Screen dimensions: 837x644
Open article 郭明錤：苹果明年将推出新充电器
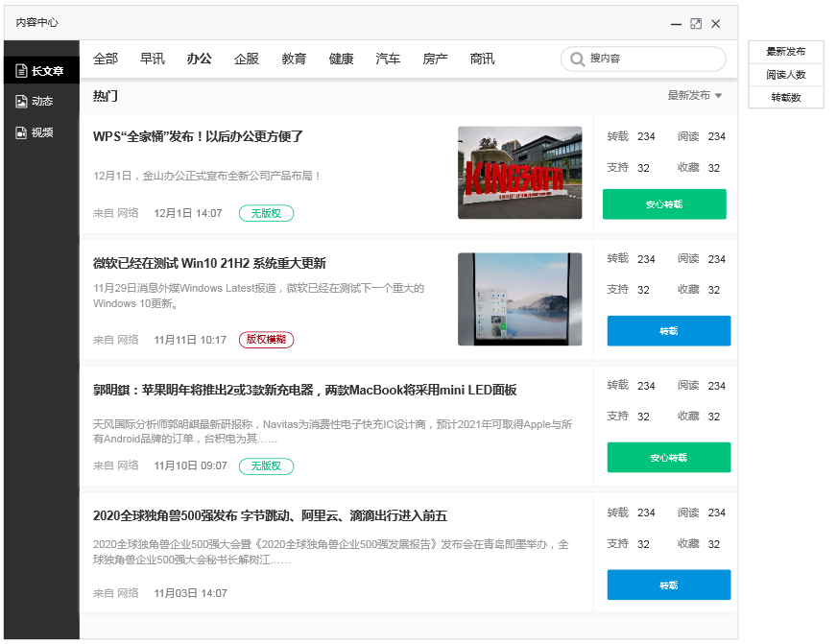point(305,390)
